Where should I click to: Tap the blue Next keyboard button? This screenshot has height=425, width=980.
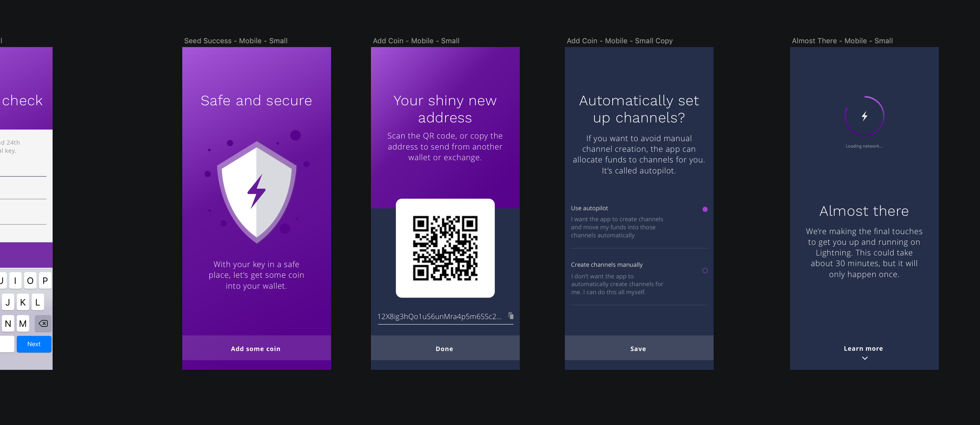[34, 344]
